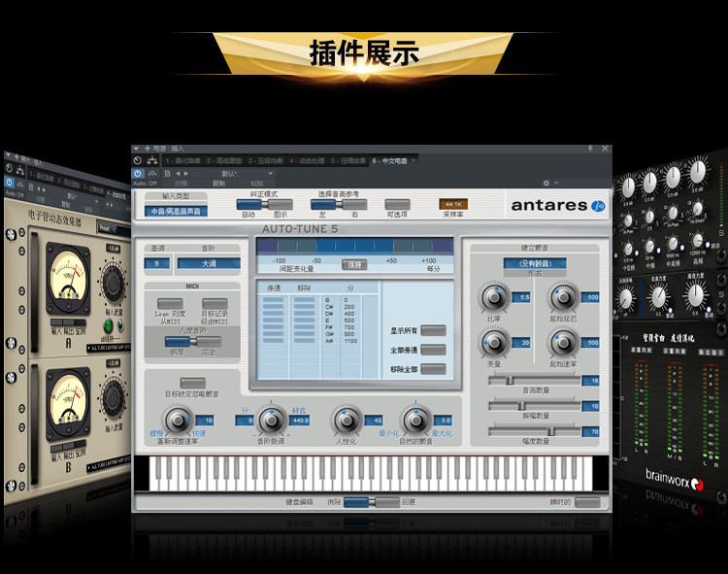Screen dimensions: 728x574
Task: Click the preset document icon
Action: [167, 173]
